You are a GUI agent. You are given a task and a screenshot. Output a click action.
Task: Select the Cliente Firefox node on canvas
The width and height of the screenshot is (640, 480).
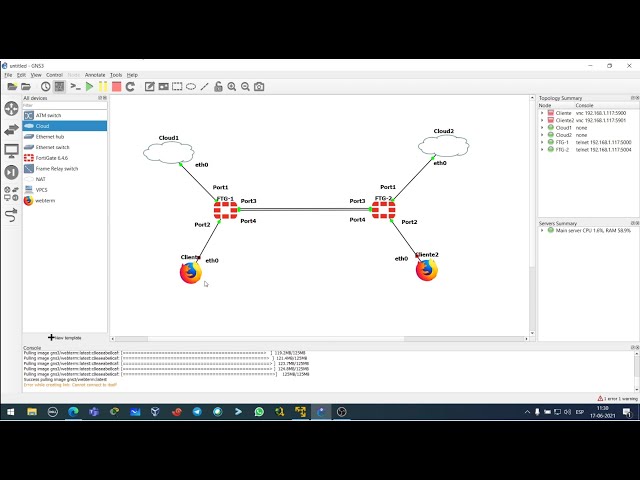191,273
